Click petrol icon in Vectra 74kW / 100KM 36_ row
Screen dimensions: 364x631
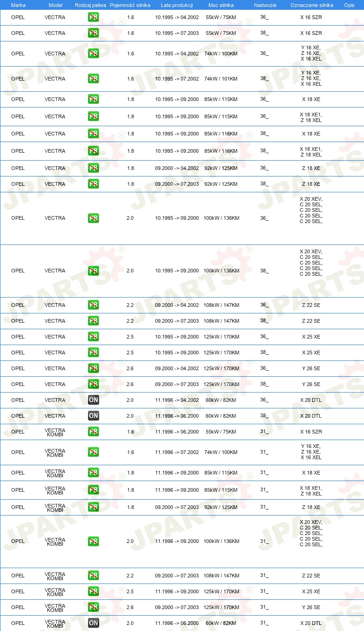tap(94, 54)
